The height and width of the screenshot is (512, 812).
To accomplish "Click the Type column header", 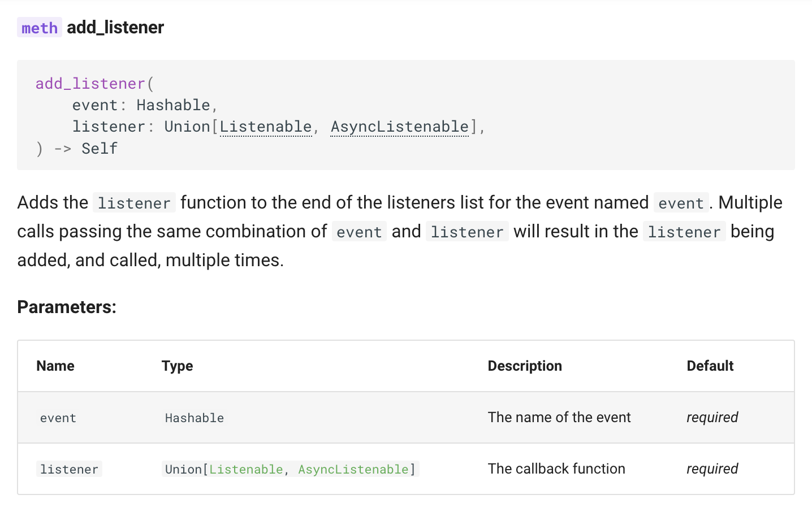I will 177,366.
